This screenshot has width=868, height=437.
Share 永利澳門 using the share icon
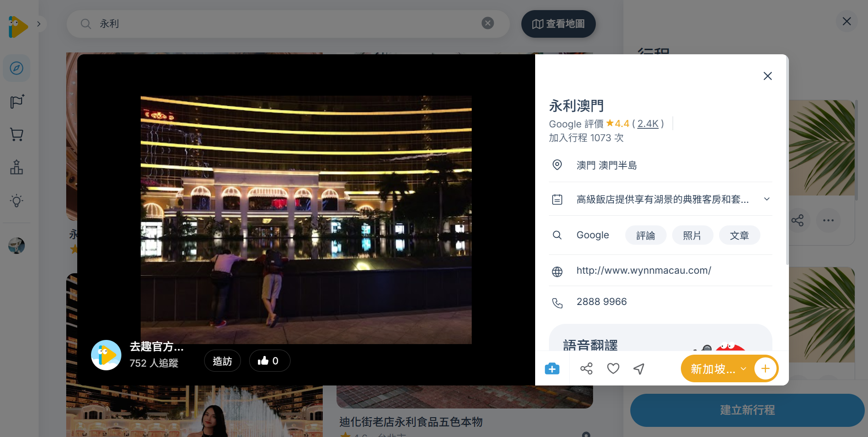point(587,368)
